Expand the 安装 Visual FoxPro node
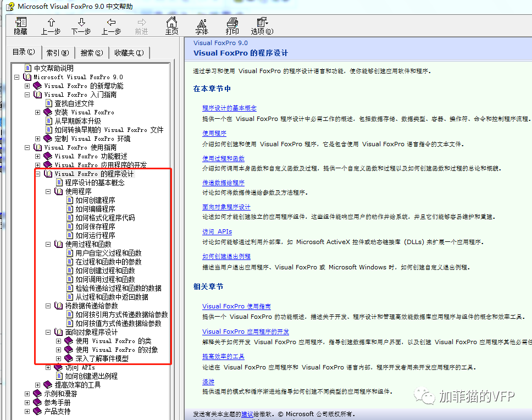 (38, 112)
